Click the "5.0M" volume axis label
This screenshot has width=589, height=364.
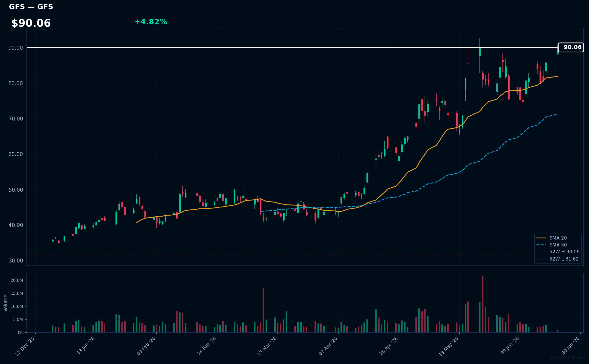(x=18, y=320)
